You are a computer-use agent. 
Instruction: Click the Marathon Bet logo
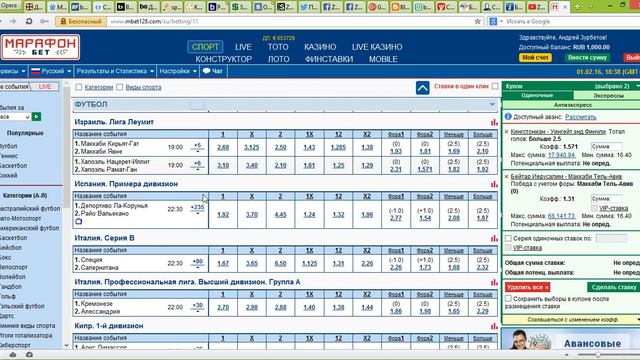tap(40, 47)
